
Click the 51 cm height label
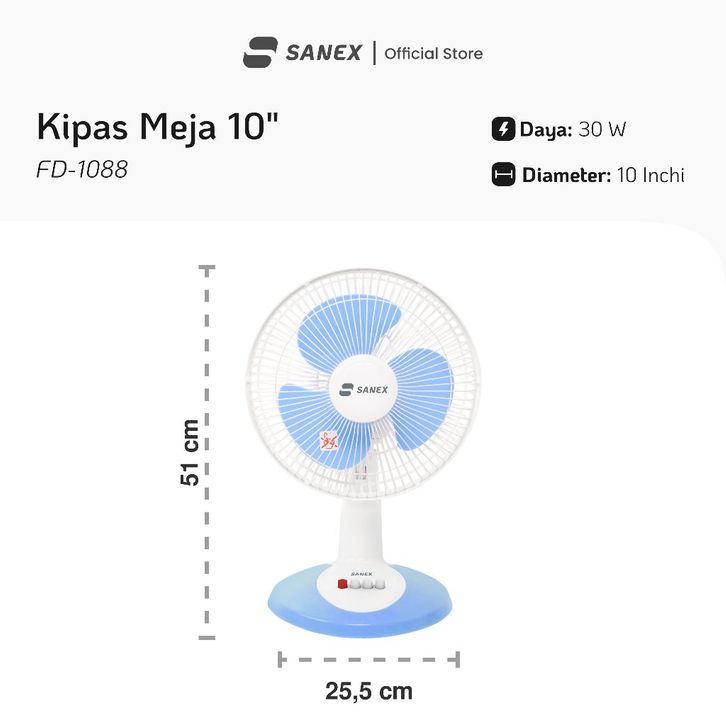click(189, 452)
